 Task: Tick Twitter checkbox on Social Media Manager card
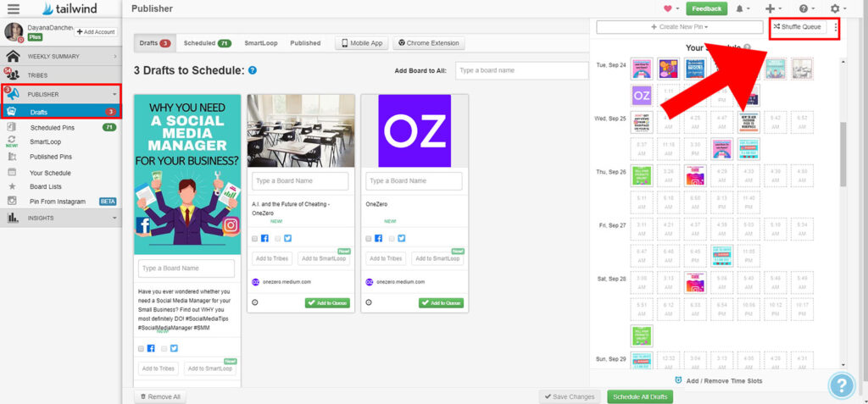[x=164, y=349]
